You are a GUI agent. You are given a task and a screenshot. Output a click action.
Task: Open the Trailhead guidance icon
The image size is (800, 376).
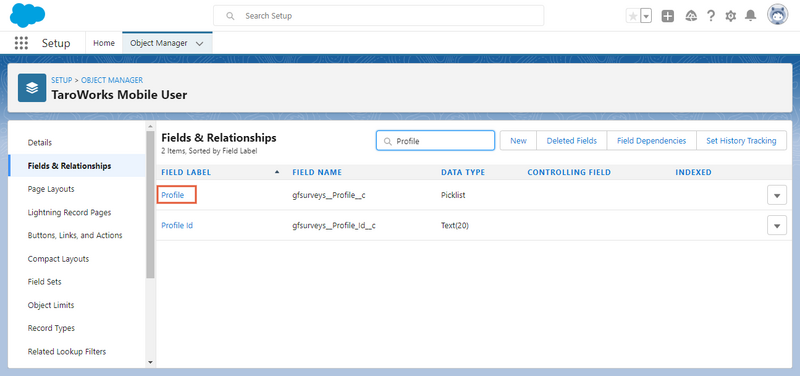click(691, 16)
